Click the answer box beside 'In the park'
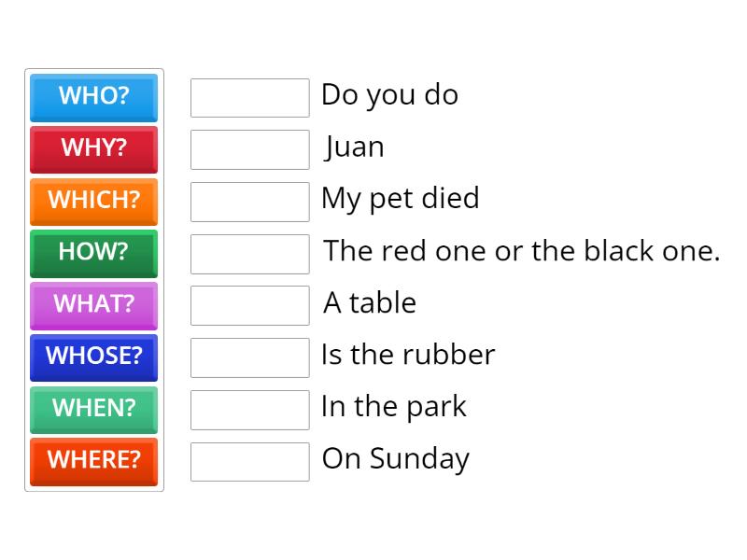The image size is (747, 560). tap(249, 410)
